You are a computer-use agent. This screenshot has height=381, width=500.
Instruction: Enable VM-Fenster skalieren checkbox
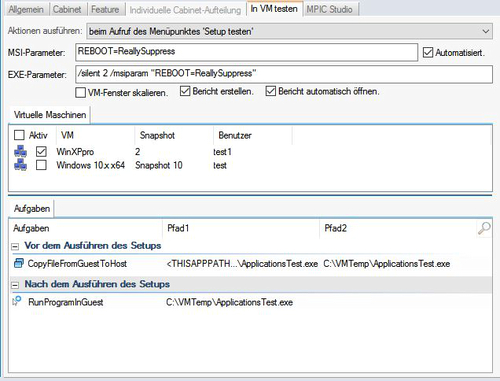80,92
